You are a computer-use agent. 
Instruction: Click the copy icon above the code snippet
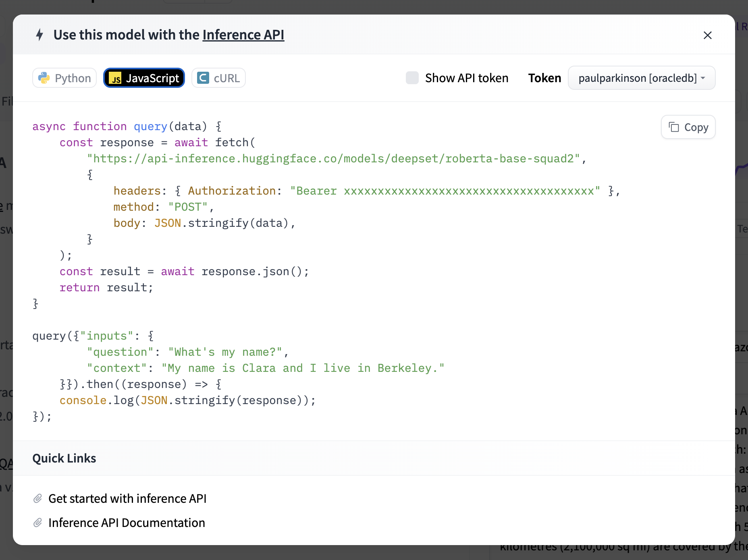click(x=675, y=127)
